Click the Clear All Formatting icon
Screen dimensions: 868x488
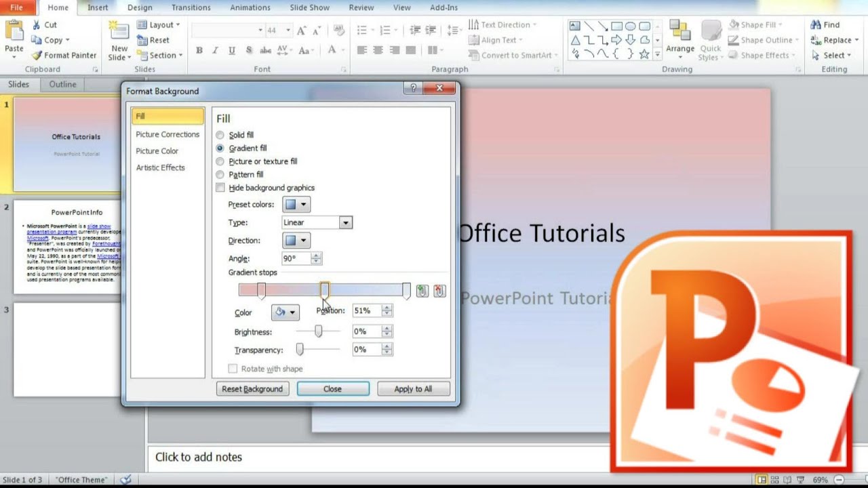tap(338, 30)
